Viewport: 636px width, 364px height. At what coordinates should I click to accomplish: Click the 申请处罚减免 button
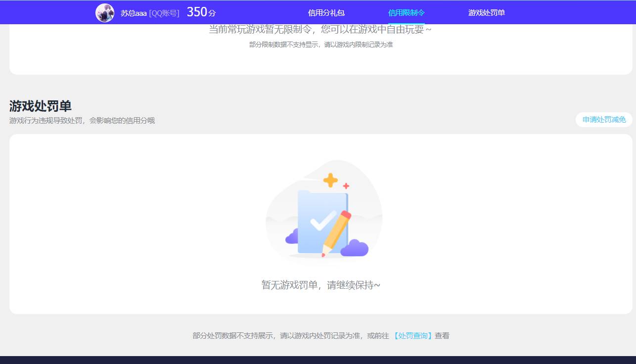(603, 120)
